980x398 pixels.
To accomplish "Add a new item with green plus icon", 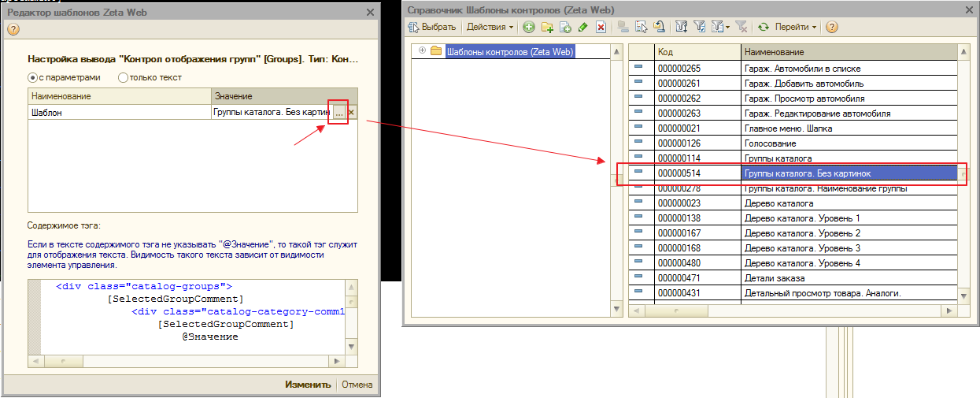I will pyautogui.click(x=529, y=27).
